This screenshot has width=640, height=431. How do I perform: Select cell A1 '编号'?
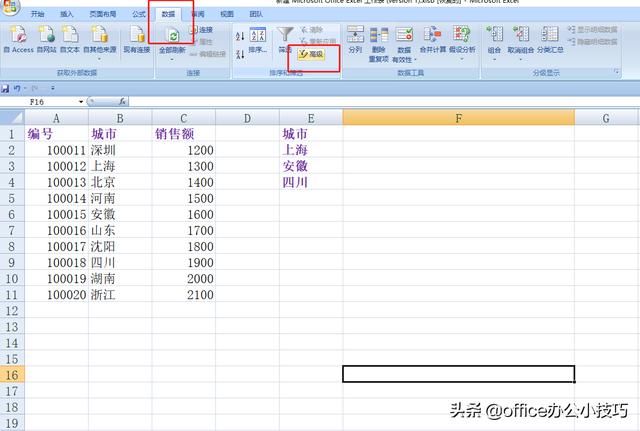point(56,134)
